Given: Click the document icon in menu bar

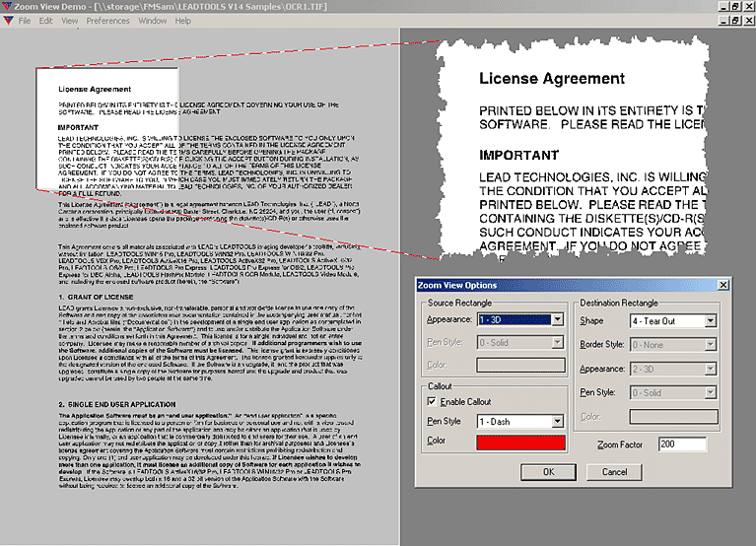Looking at the screenshot, I should tap(8, 21).
